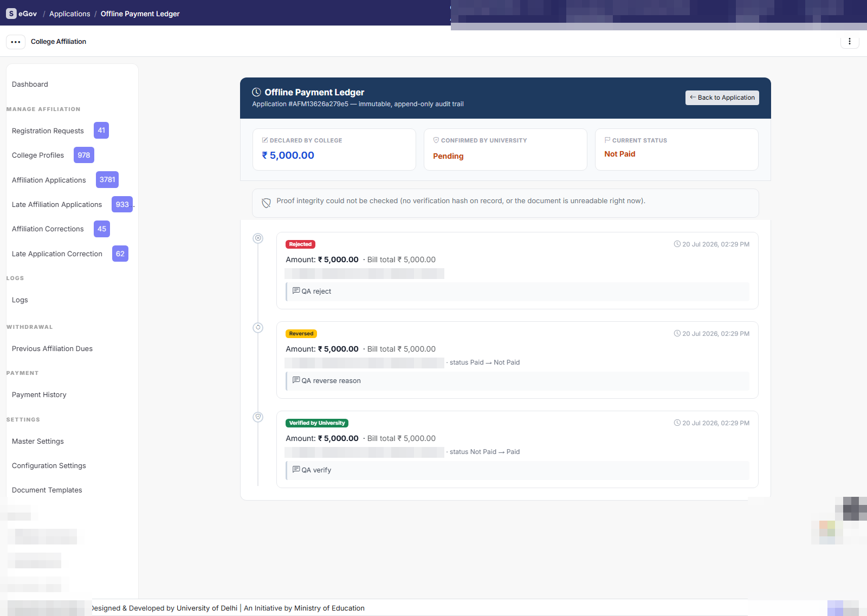Open the three-dots sidebar toggle button
The height and width of the screenshot is (616, 867).
(x=16, y=42)
